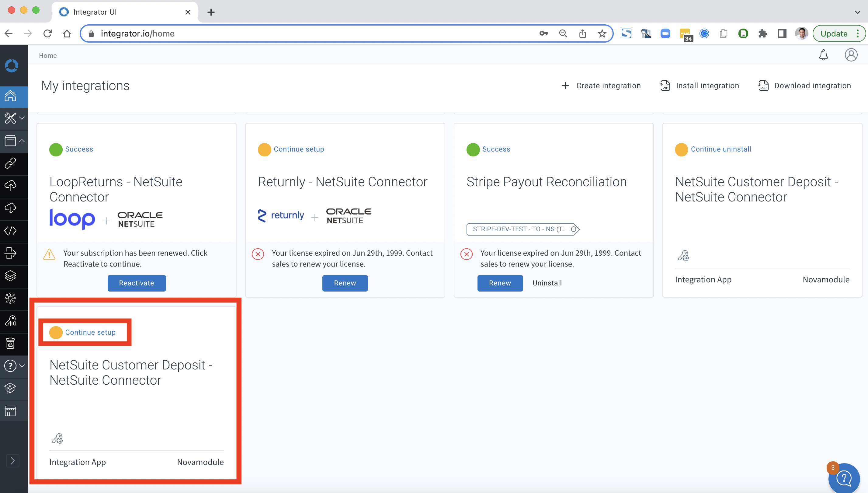Open the University graduation-cap sidebar icon
The height and width of the screenshot is (493, 868).
point(10,388)
